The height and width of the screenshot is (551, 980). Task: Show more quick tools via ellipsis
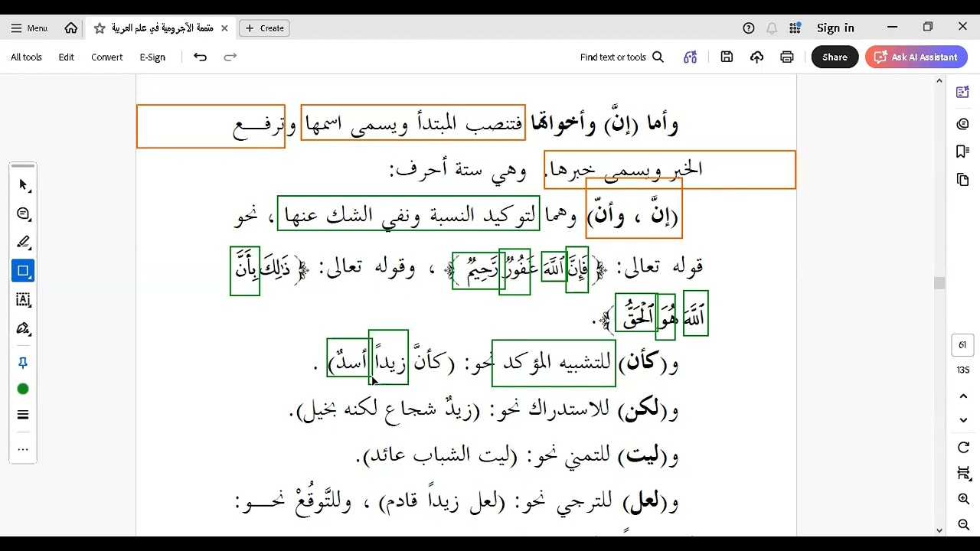[x=23, y=449]
